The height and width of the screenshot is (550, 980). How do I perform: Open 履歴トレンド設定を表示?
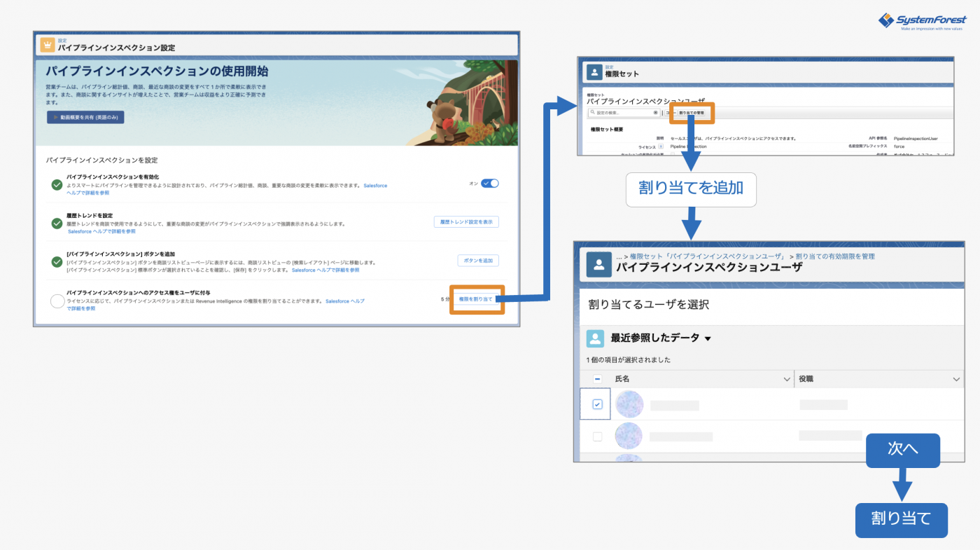pyautogui.click(x=466, y=222)
